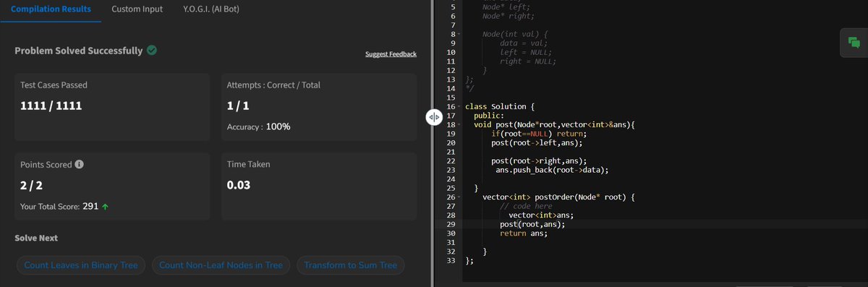Click the ans.push_back(root->data); line

[x=552, y=170]
